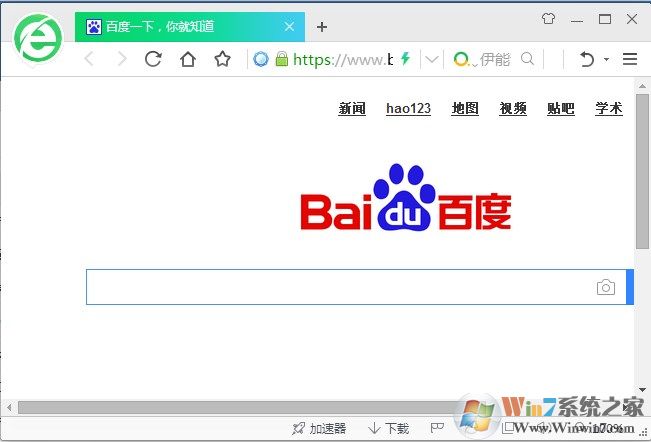Restore recently closed page
Image resolution: width=651 pixels, height=442 pixels.
click(586, 59)
